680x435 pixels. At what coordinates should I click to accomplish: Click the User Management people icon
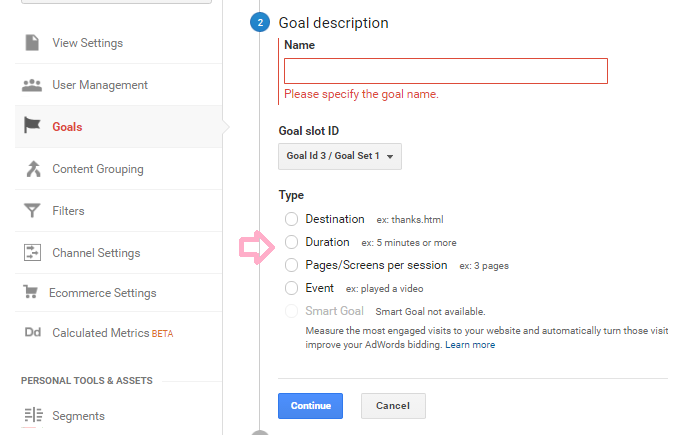(32, 85)
